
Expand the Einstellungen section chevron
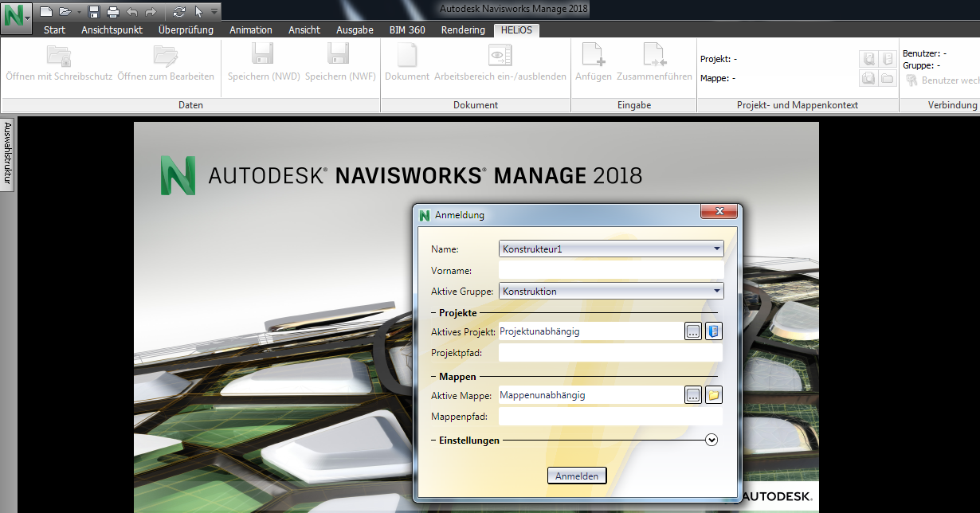[712, 440]
